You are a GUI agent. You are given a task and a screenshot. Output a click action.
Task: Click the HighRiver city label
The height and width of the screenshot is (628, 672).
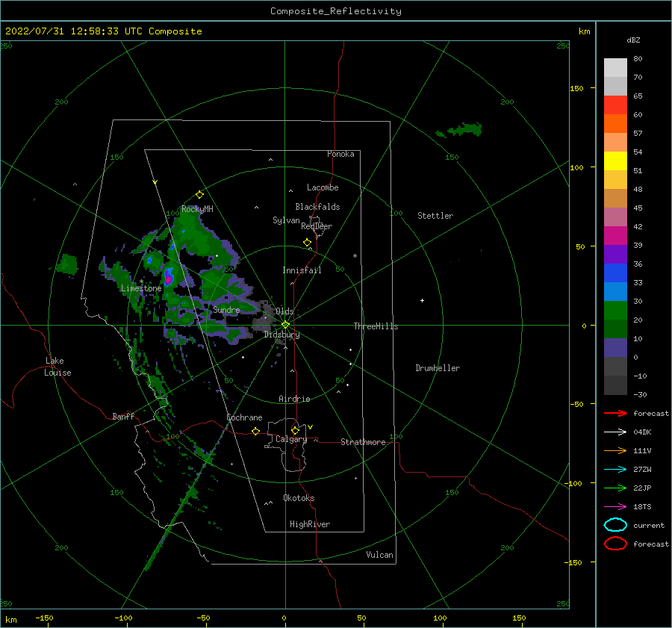[x=310, y=524]
